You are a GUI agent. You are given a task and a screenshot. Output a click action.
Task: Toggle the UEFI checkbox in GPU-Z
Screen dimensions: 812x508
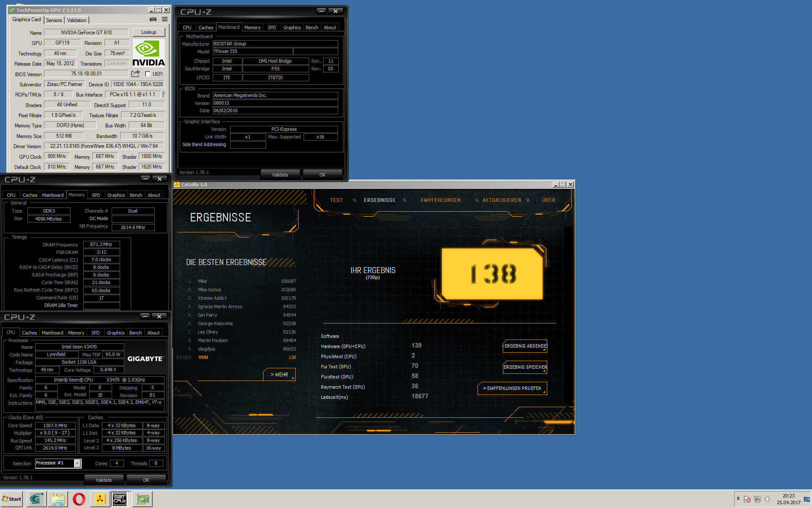[x=148, y=74]
